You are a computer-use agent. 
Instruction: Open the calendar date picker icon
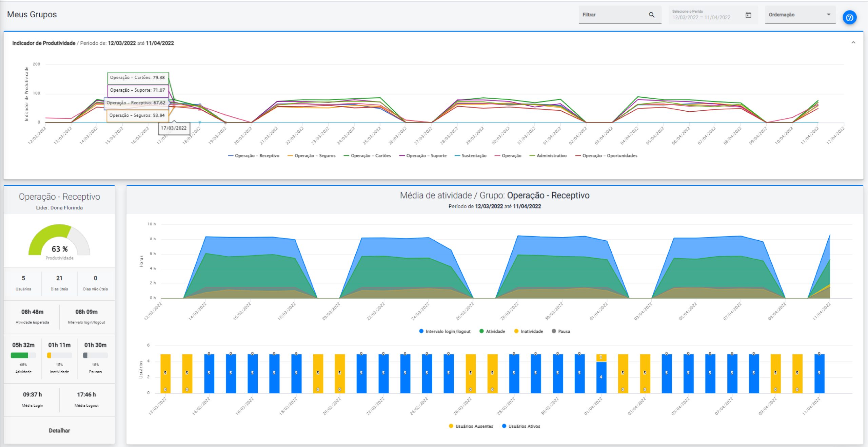click(748, 15)
